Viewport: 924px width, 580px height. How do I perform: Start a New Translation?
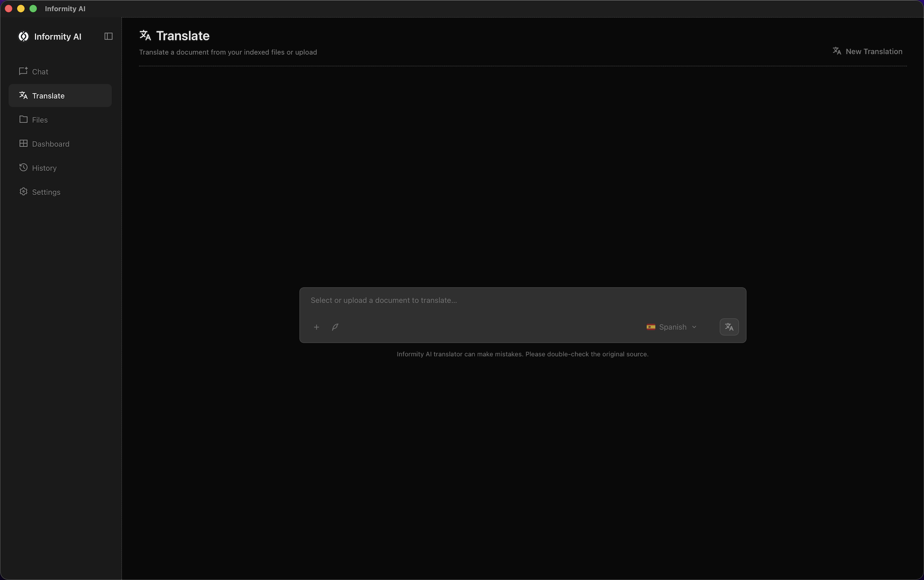[x=867, y=51]
